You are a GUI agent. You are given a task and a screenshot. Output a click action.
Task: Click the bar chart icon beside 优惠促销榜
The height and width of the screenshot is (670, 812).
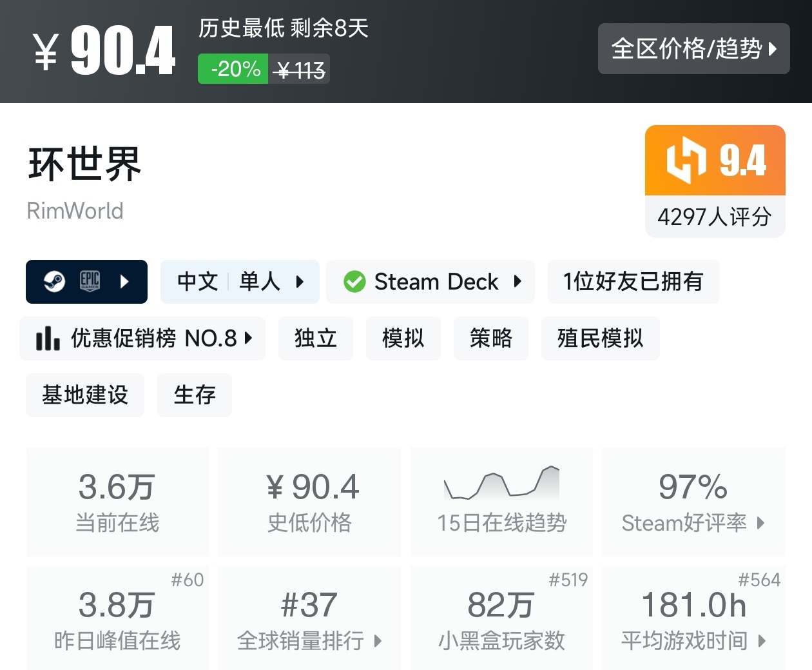tap(48, 339)
